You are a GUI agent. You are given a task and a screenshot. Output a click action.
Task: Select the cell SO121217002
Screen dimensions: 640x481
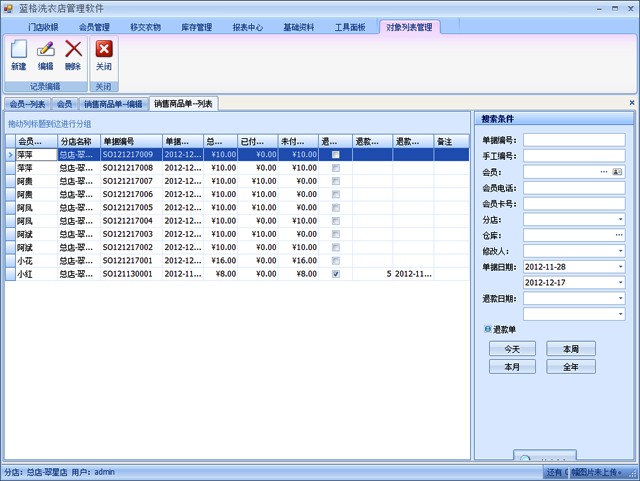pyautogui.click(x=131, y=247)
